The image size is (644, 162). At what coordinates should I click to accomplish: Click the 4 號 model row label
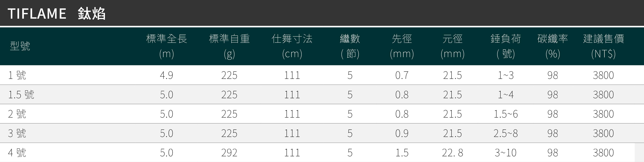17,152
